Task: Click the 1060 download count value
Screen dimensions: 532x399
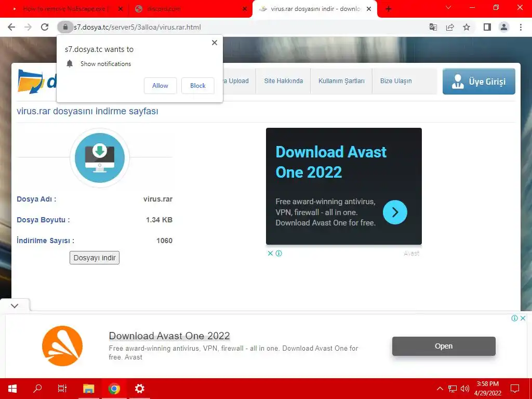Action: pyautogui.click(x=164, y=241)
